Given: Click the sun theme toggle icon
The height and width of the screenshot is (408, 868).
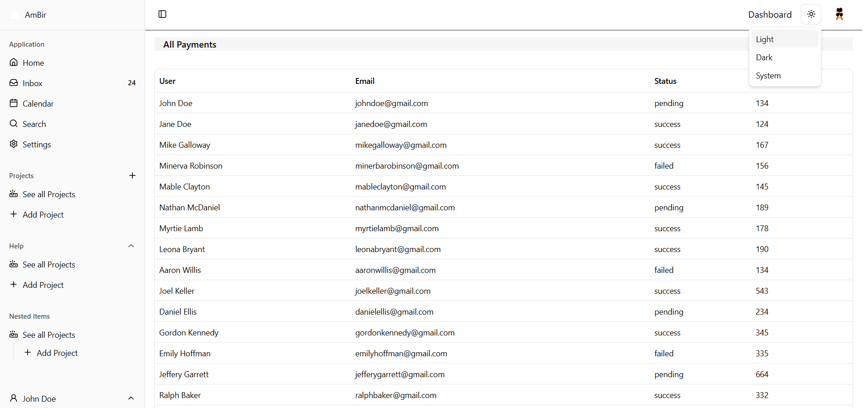Looking at the screenshot, I should click(811, 14).
